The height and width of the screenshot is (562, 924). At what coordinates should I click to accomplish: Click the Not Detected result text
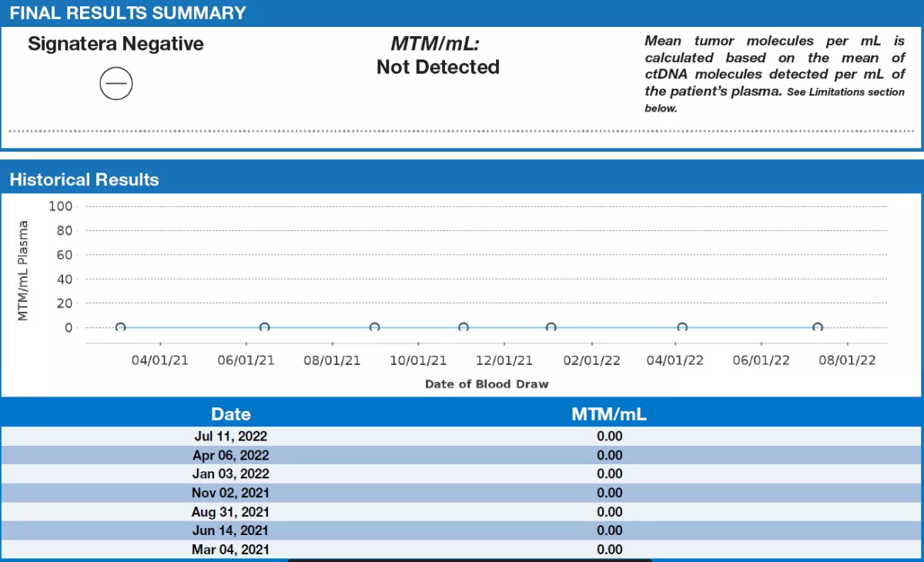[x=437, y=68]
